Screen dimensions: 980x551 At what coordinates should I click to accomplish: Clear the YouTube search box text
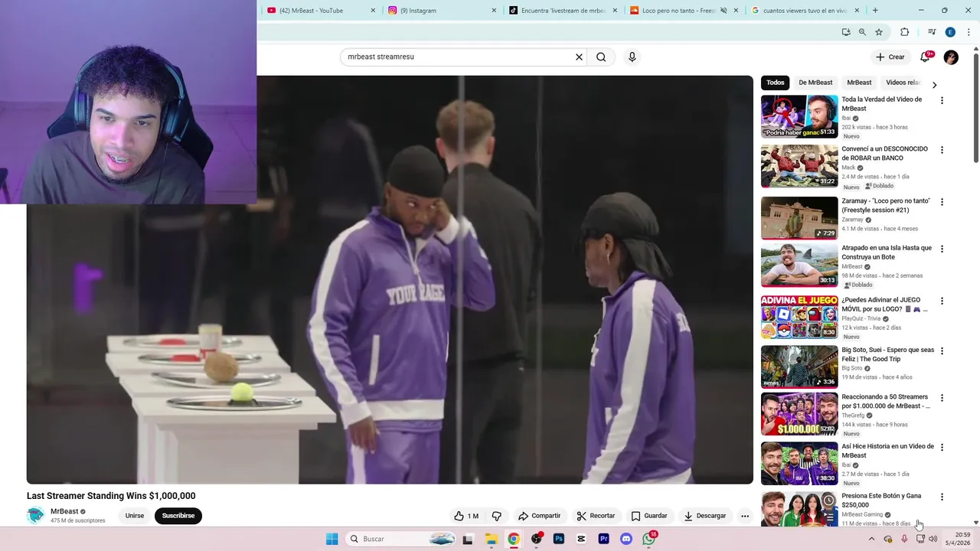(579, 57)
